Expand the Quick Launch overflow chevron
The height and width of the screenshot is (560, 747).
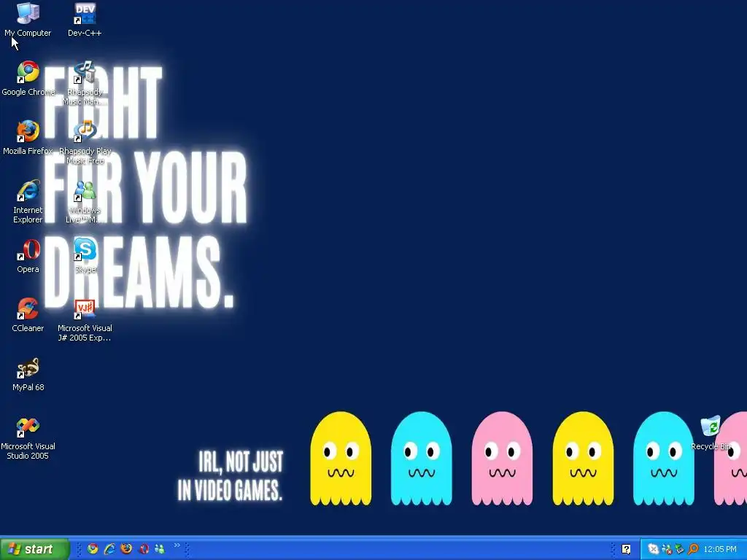(x=177, y=545)
